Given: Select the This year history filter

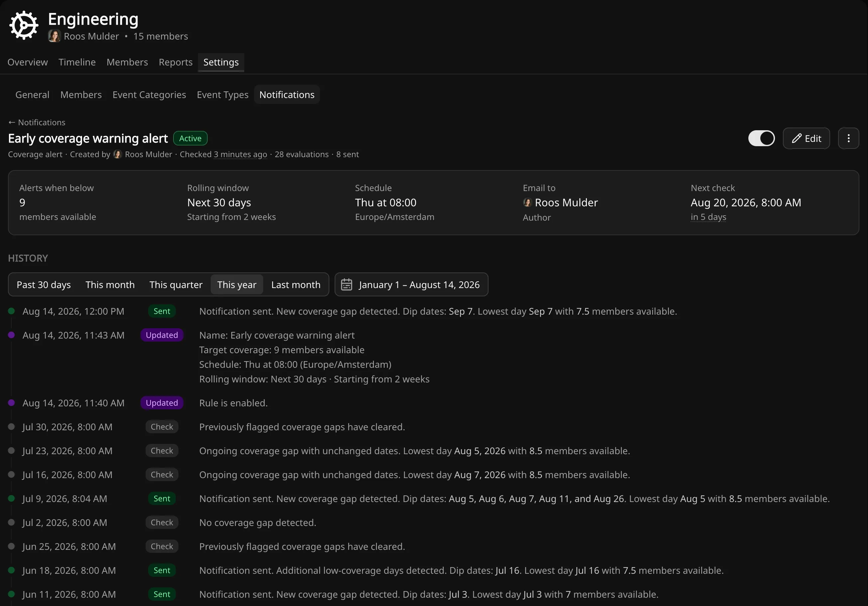Looking at the screenshot, I should tap(237, 285).
